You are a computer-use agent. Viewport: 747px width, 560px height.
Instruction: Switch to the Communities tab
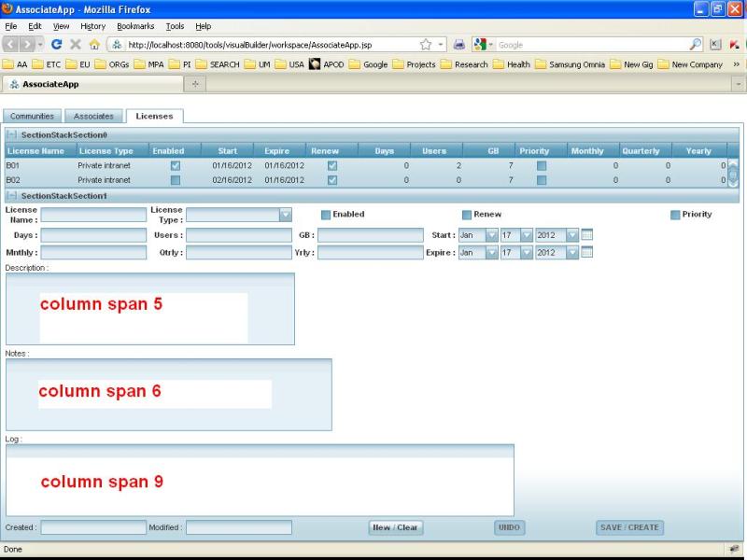[32, 117]
